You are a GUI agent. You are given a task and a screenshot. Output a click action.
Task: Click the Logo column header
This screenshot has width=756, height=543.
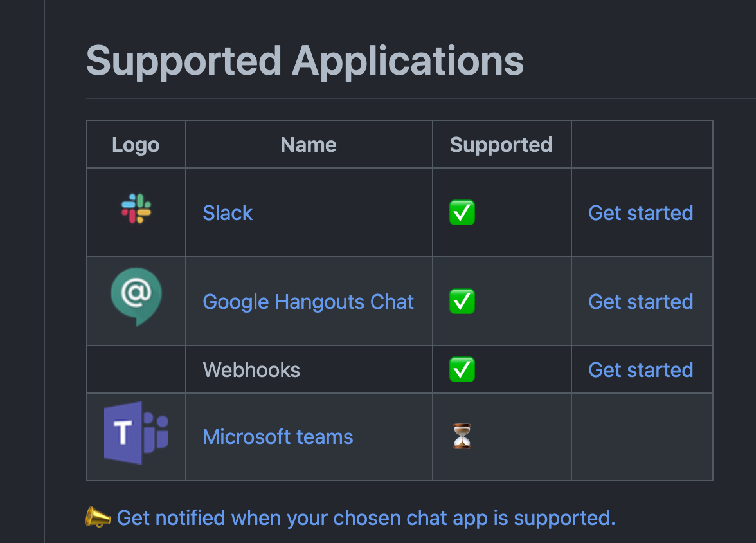coord(136,145)
